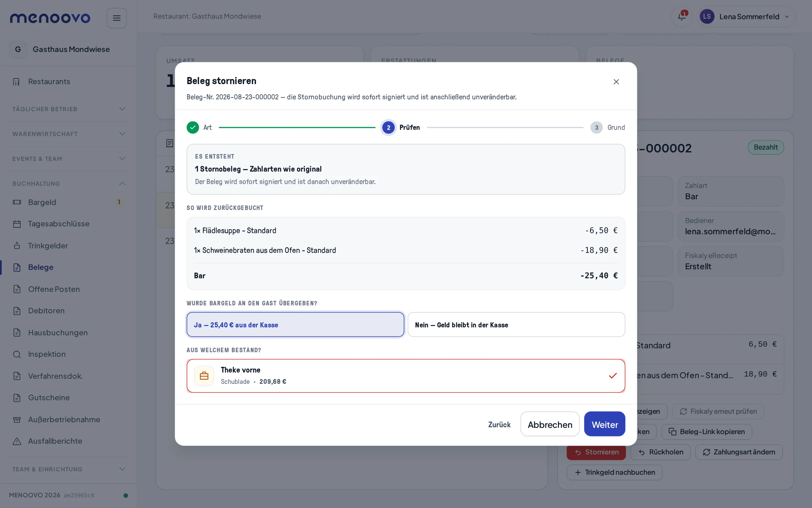Open Debitoren in the sidebar
Viewport: 812px width, 508px height.
tap(68, 310)
